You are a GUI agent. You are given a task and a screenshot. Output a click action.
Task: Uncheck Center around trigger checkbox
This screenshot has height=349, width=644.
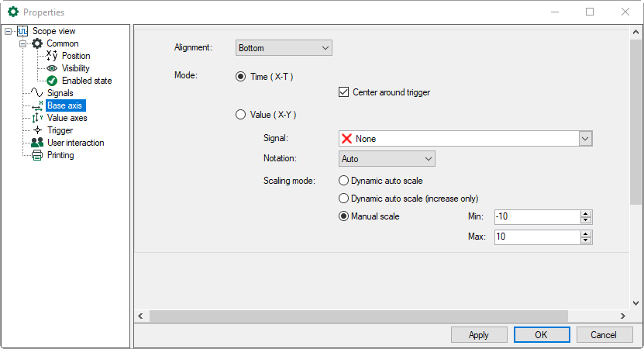344,92
